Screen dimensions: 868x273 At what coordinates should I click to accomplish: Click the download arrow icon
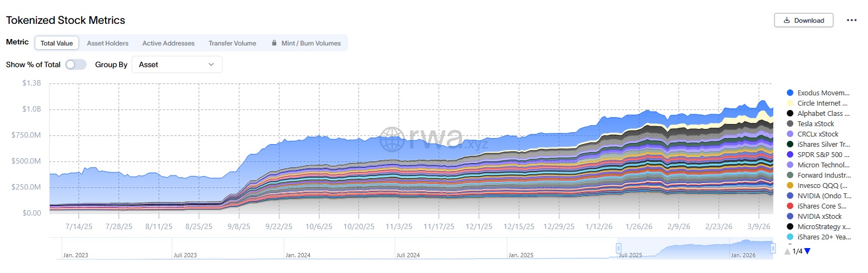coord(787,20)
